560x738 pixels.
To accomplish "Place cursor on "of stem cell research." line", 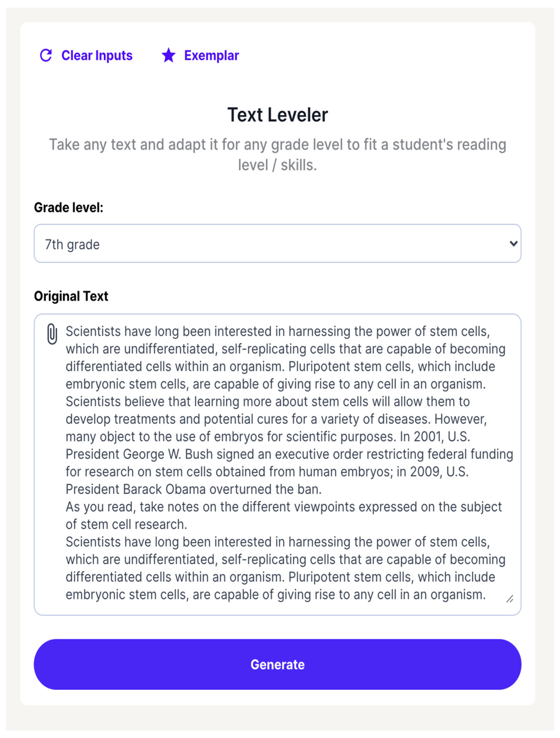I will click(x=126, y=524).
